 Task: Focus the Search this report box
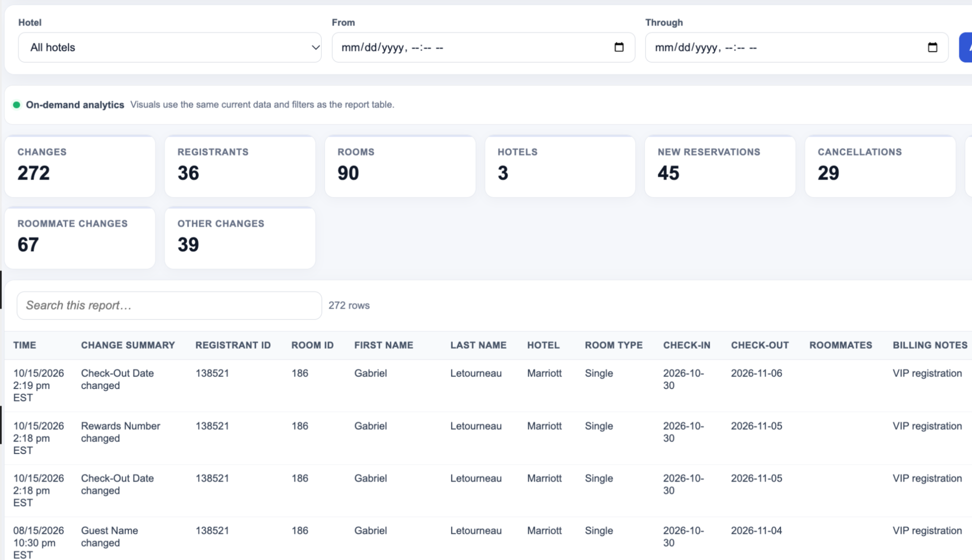(169, 305)
